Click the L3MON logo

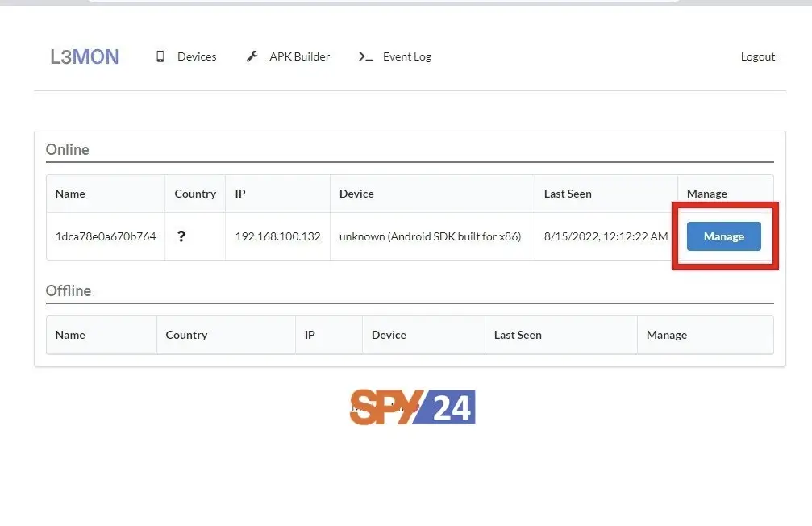tap(85, 56)
